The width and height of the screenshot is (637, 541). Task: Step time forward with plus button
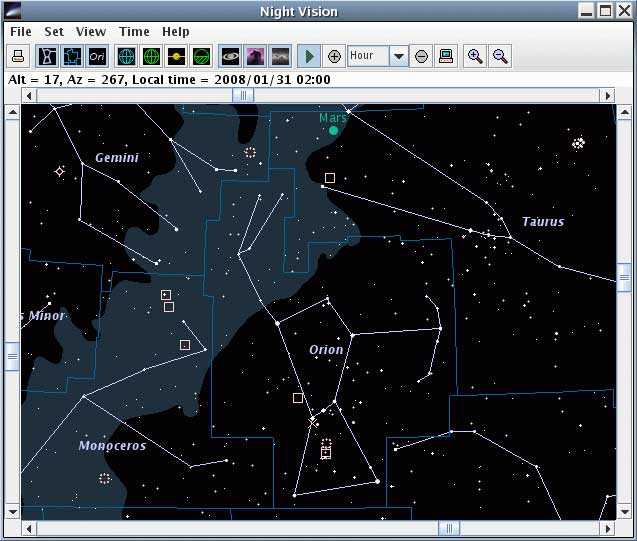[x=335, y=56]
